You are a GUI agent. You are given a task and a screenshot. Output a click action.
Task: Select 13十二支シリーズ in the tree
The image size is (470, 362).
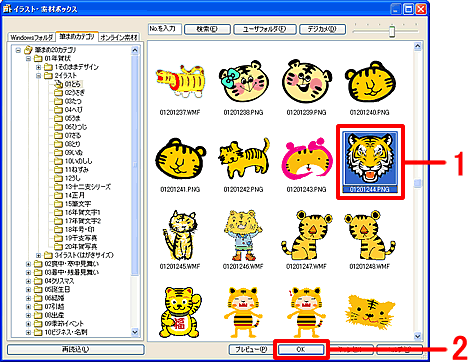[88, 187]
